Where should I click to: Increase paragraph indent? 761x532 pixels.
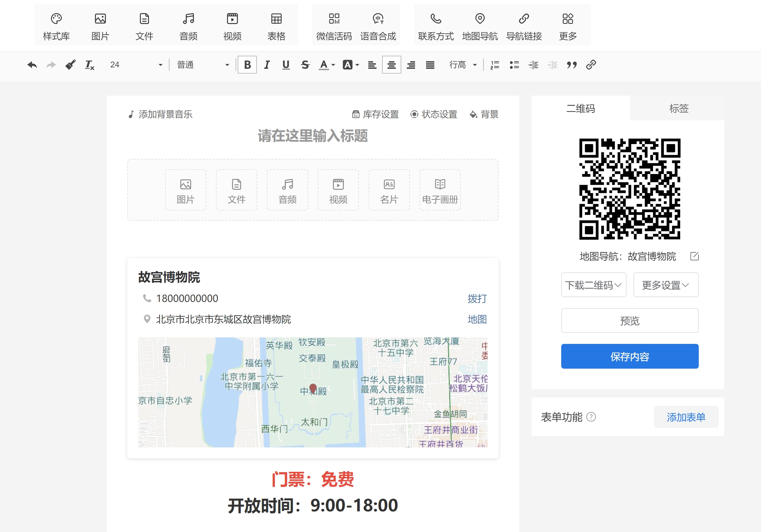click(533, 65)
